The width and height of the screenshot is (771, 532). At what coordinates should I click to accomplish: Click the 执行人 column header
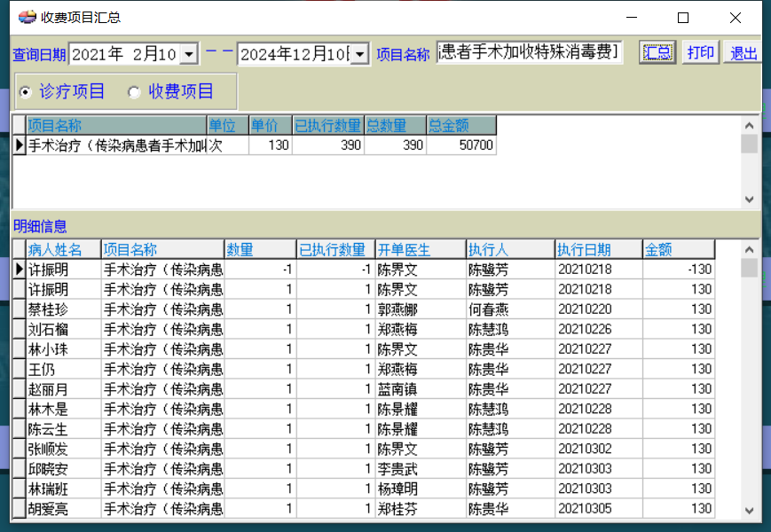point(510,249)
